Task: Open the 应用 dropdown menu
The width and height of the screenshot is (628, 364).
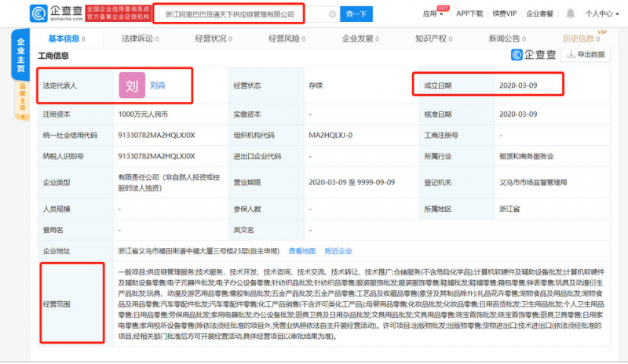Action: pos(433,13)
